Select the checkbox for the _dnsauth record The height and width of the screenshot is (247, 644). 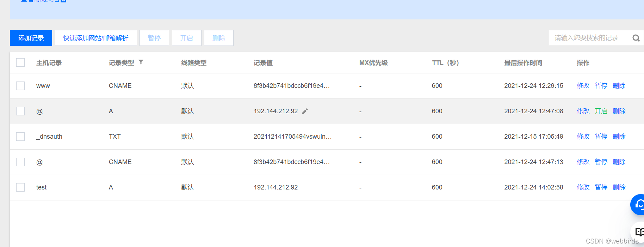[20, 137]
